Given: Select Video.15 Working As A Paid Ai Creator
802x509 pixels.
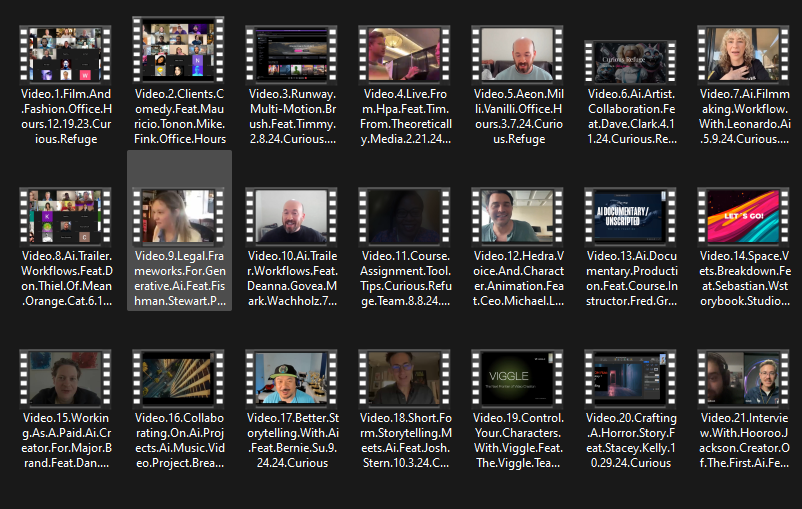Looking at the screenshot, I should click(x=65, y=378).
